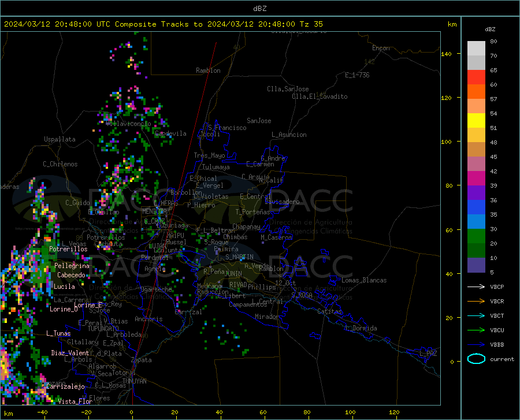This screenshot has width=520, height=420.
Task: Click the MENDOZA city label
Action: 154,211
